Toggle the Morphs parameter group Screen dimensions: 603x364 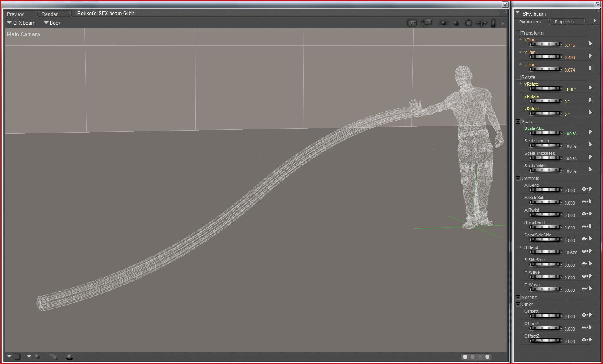518,297
